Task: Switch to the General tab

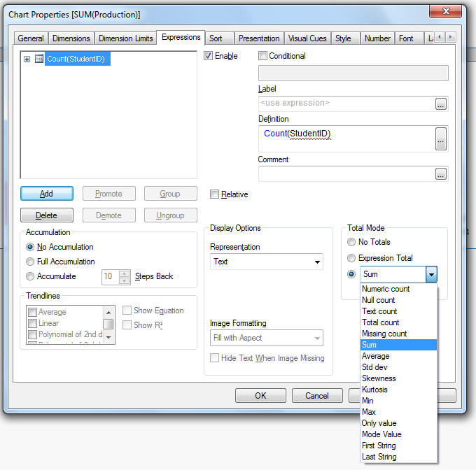Action: coord(31,38)
